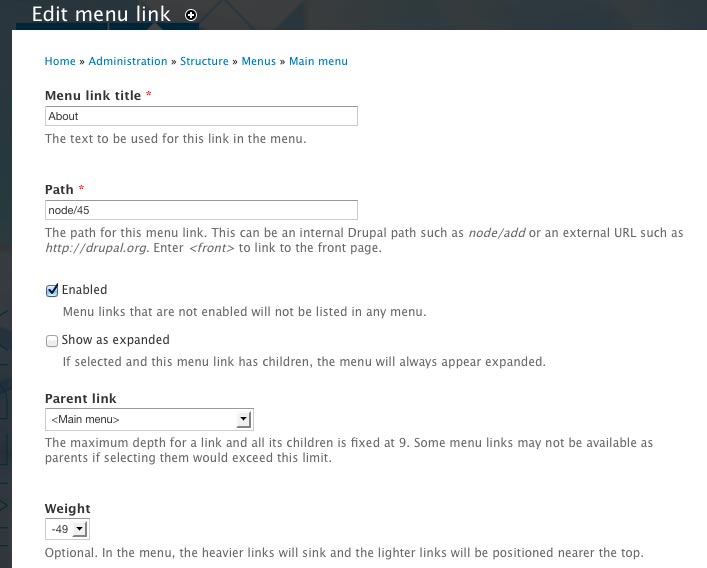Tick the Show as expanded checkbox

tap(52, 340)
